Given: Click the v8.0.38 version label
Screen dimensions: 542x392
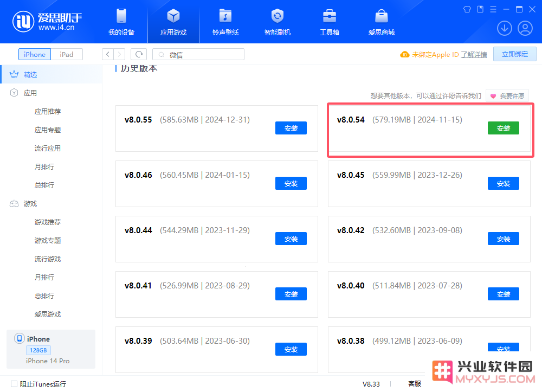Looking at the screenshot, I should pyautogui.click(x=351, y=341).
